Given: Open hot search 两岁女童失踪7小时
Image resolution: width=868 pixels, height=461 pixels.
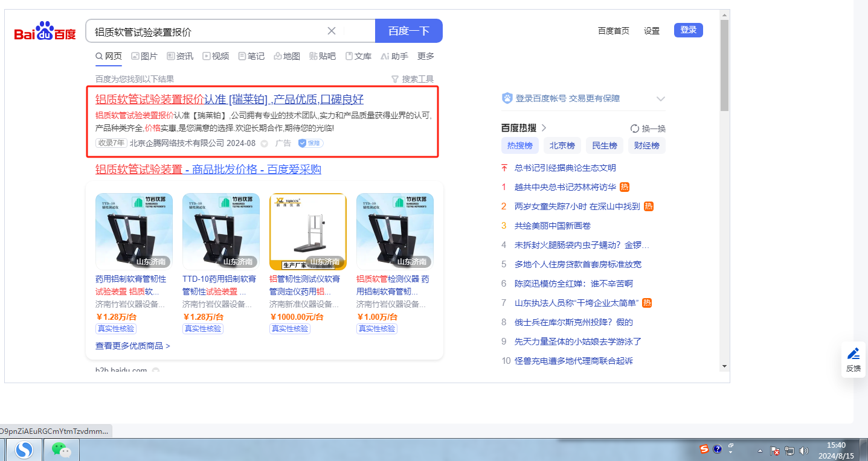Looking at the screenshot, I should tap(577, 206).
